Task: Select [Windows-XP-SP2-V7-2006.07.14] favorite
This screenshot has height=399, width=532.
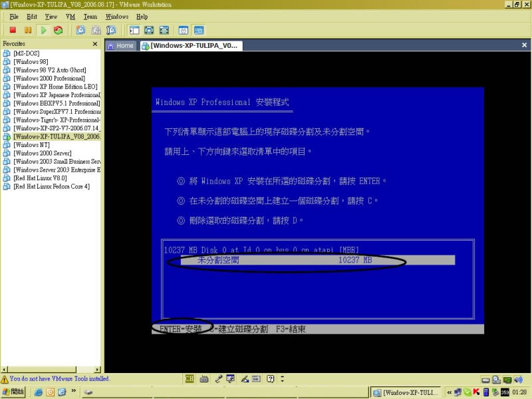Action: [x=57, y=128]
